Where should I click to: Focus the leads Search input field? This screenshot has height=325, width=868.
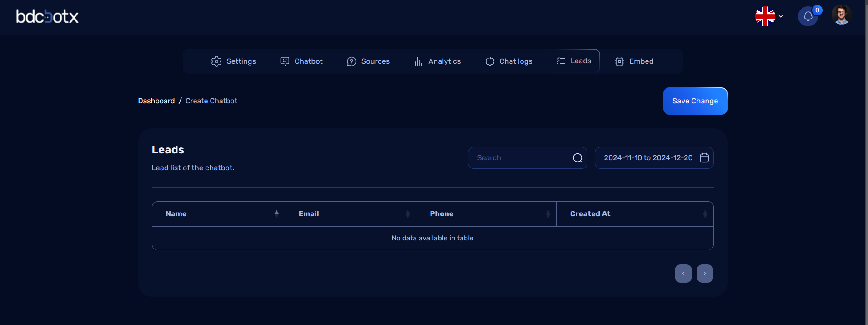pos(521,158)
